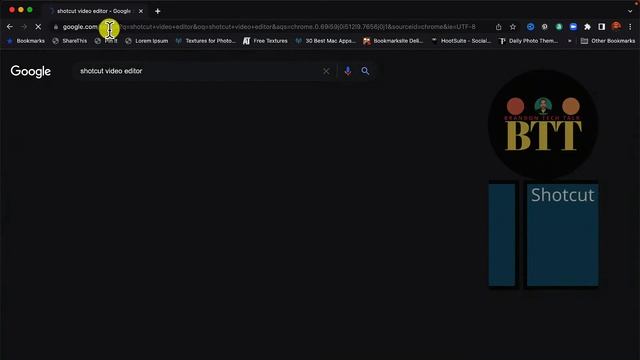This screenshot has height=360, width=640.
Task: View site information lock icon
Action: click(56, 27)
